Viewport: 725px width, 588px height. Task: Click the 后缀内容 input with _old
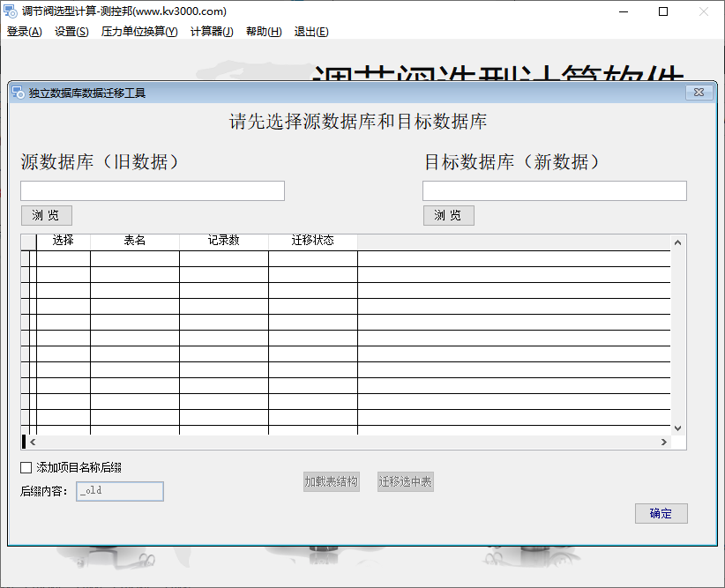coord(120,491)
